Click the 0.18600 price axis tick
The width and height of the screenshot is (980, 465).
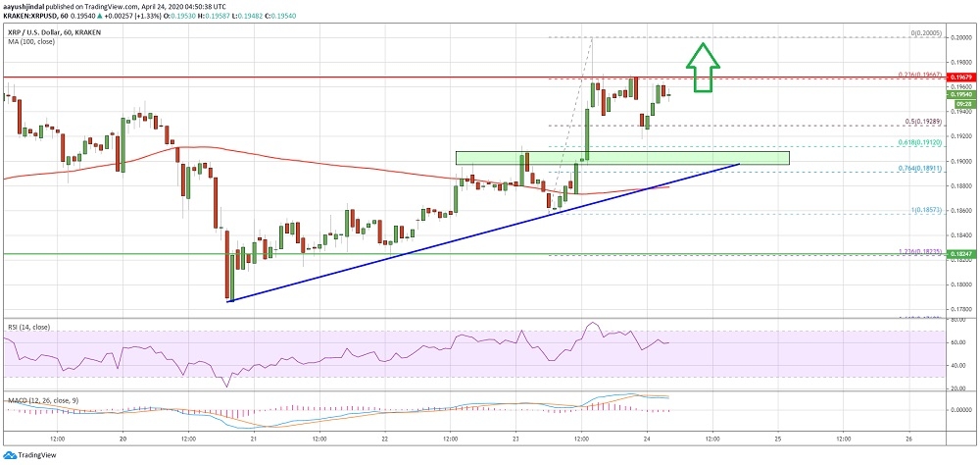pos(961,211)
